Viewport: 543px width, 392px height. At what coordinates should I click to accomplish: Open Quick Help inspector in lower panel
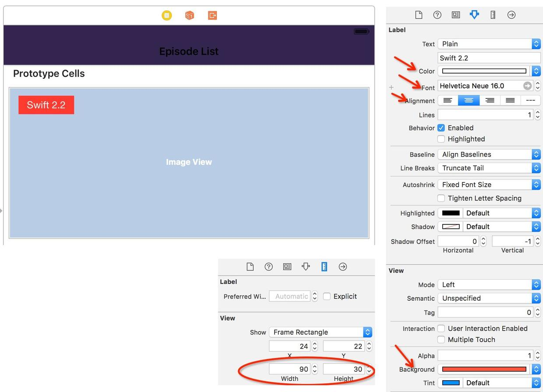coord(268,266)
